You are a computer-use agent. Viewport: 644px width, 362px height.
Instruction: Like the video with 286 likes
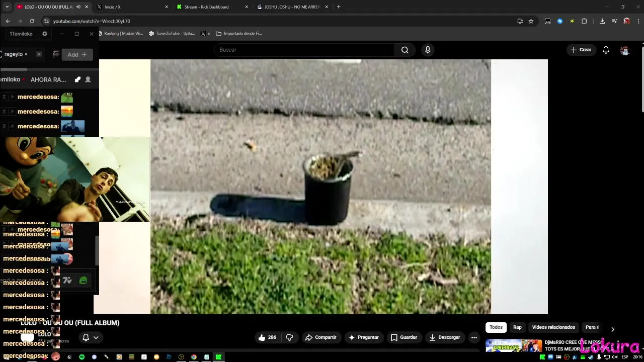pyautogui.click(x=267, y=337)
